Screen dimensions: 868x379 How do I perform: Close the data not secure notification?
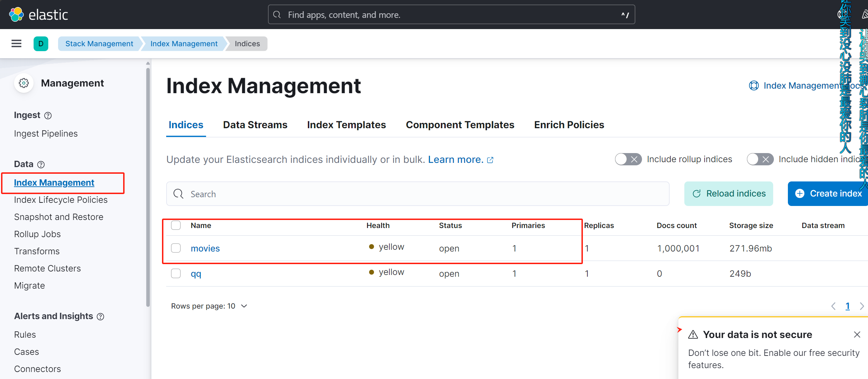click(x=857, y=335)
